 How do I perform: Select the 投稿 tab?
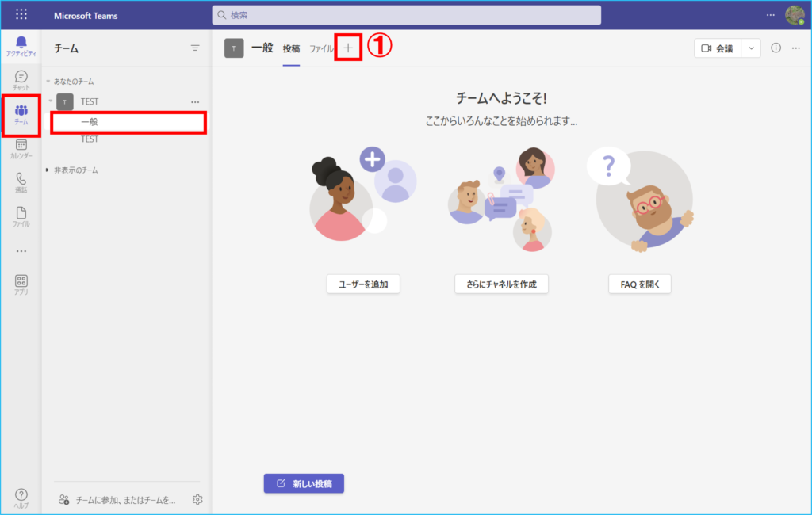(x=291, y=49)
